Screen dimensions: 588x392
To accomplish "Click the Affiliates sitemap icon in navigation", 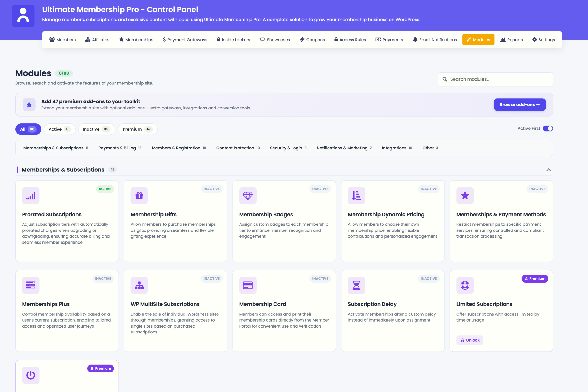I will click(88, 39).
